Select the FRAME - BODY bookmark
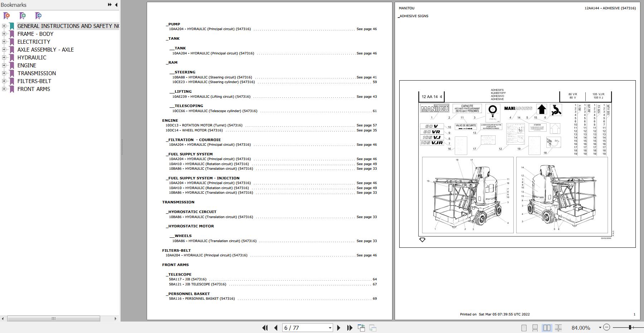The height and width of the screenshot is (333, 644). click(35, 34)
